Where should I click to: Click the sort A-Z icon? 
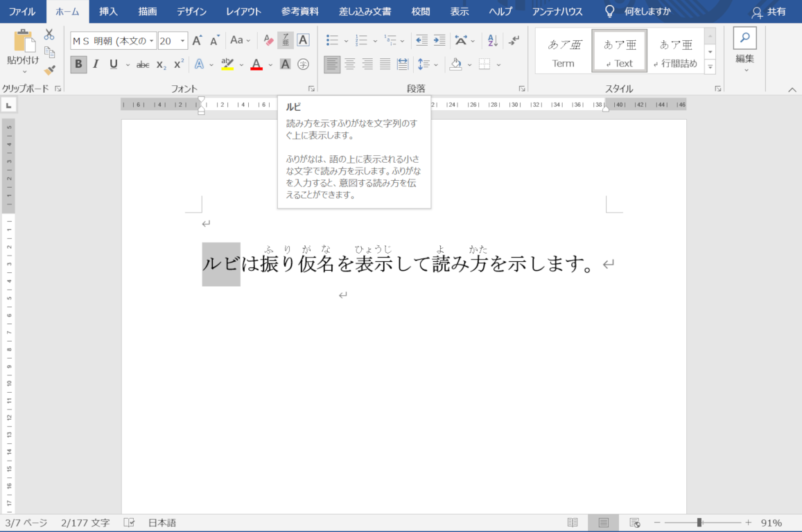coord(492,40)
